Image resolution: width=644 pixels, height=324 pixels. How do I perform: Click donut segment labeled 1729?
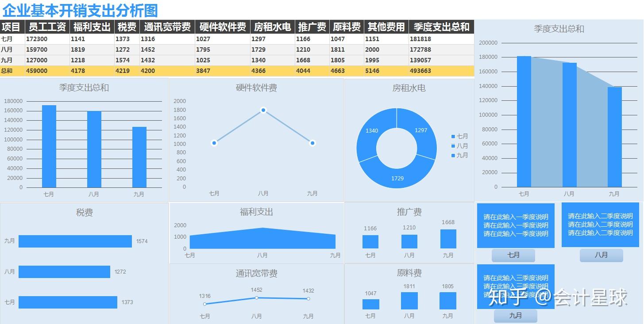[397, 178]
